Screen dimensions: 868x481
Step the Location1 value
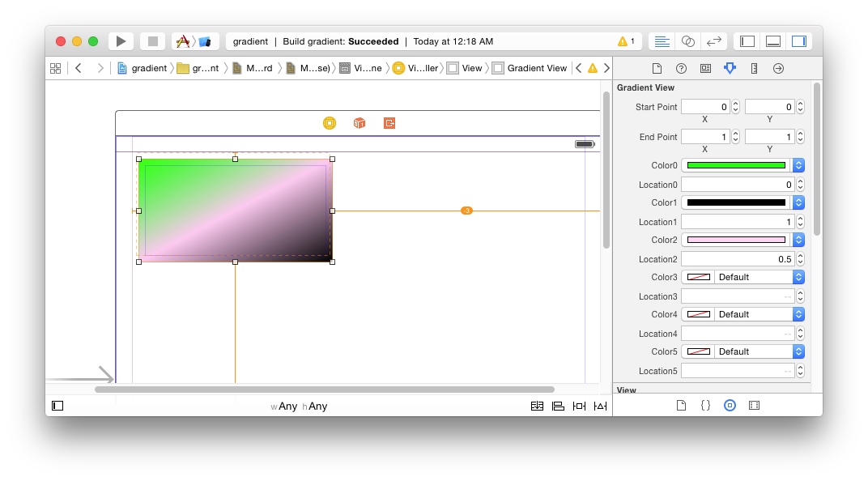point(800,222)
